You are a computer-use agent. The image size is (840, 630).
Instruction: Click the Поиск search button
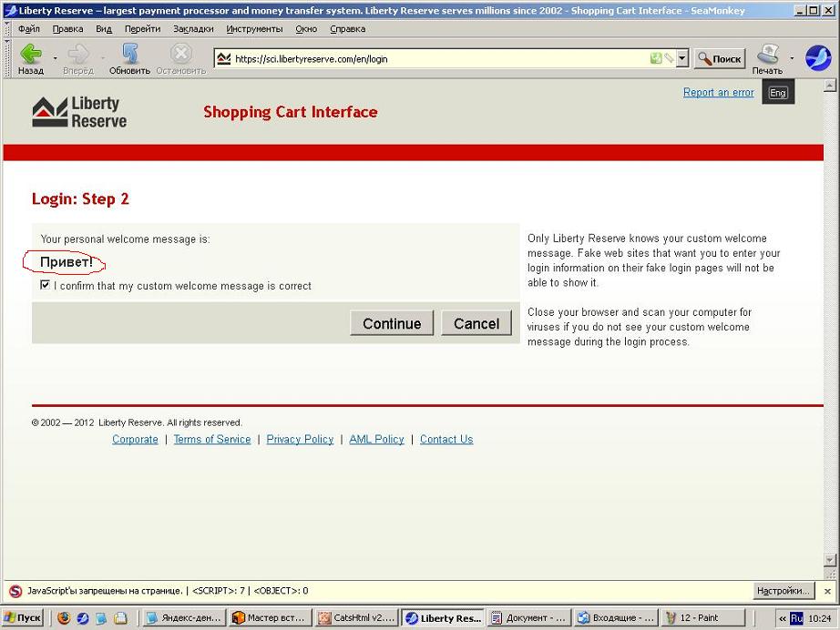pyautogui.click(x=720, y=59)
